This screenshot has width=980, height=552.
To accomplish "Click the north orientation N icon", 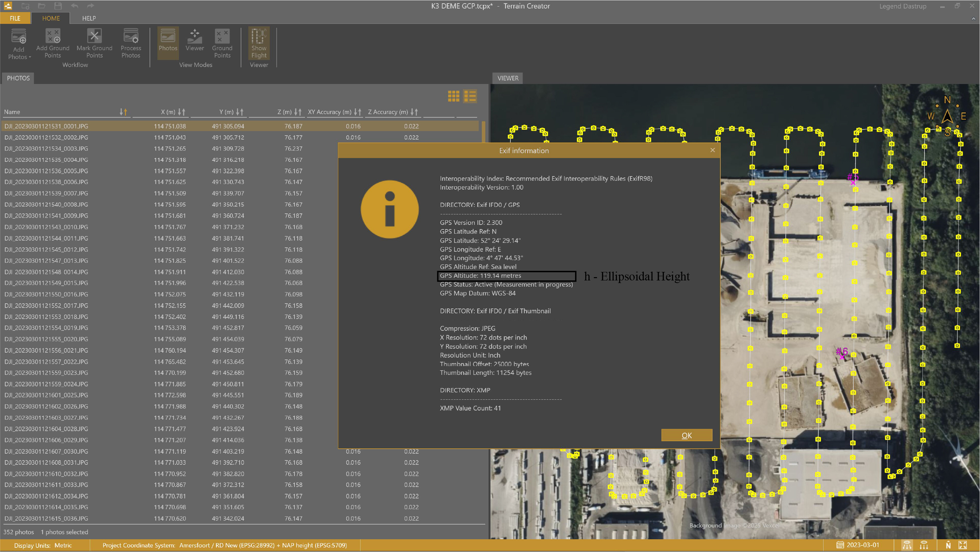I will [x=948, y=545].
